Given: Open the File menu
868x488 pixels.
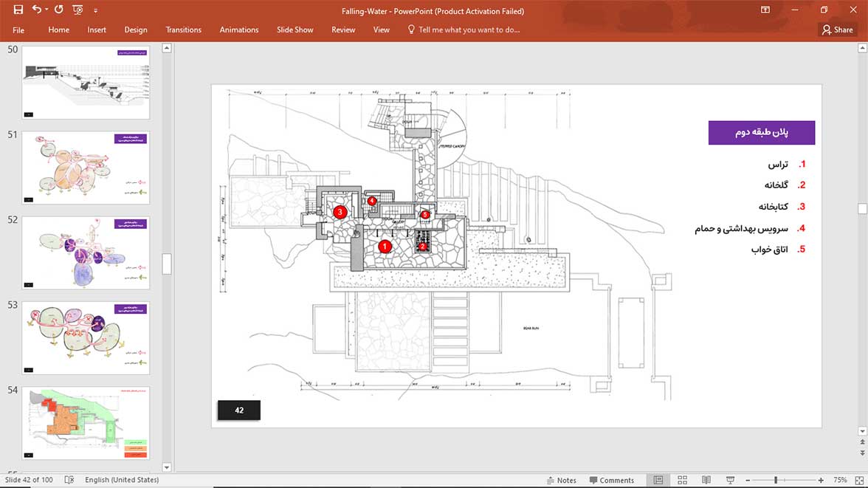Looking at the screenshot, I should pos(18,30).
